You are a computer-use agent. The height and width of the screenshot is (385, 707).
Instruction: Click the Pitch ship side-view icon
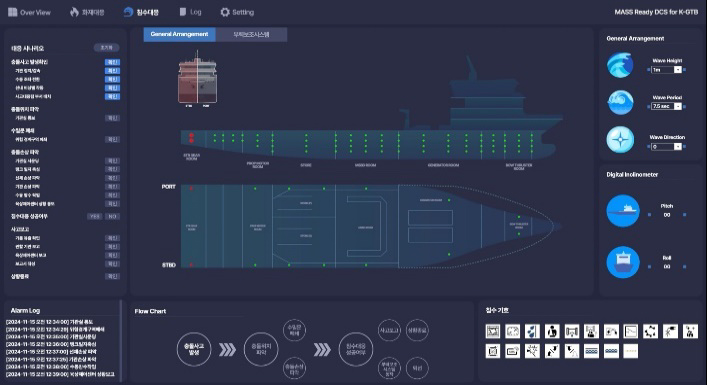(x=623, y=211)
